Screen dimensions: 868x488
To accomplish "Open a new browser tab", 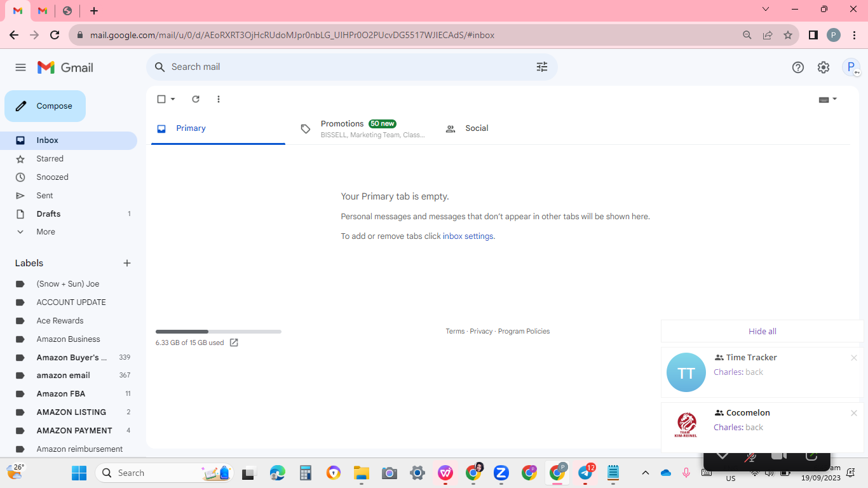I will pyautogui.click(x=94, y=11).
